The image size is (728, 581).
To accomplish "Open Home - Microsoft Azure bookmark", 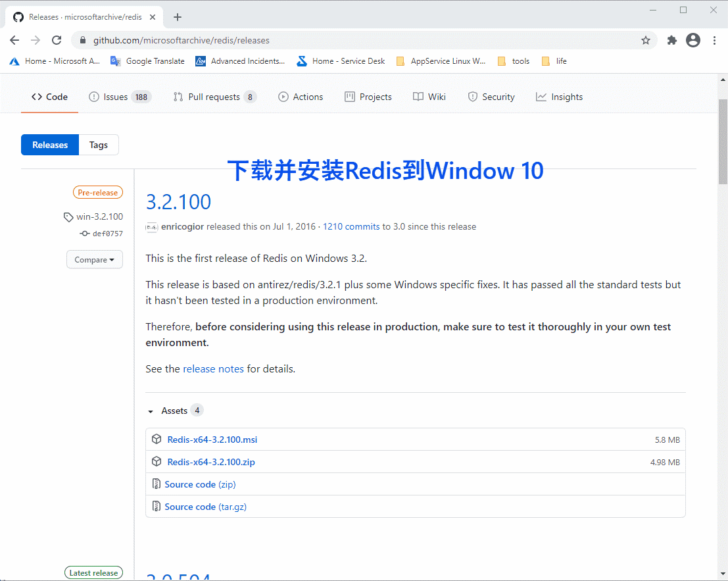I will [x=55, y=61].
